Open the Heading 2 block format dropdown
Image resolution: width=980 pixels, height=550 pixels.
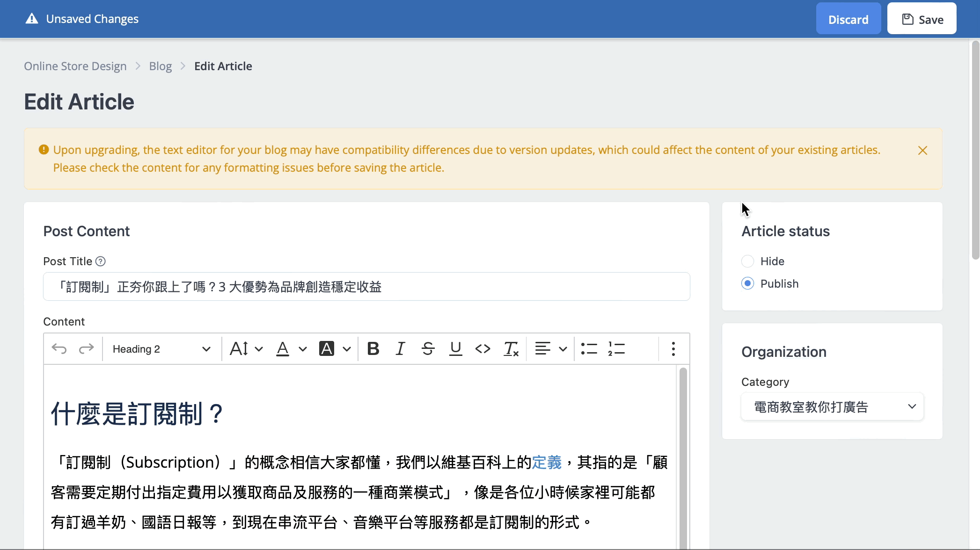(x=161, y=349)
